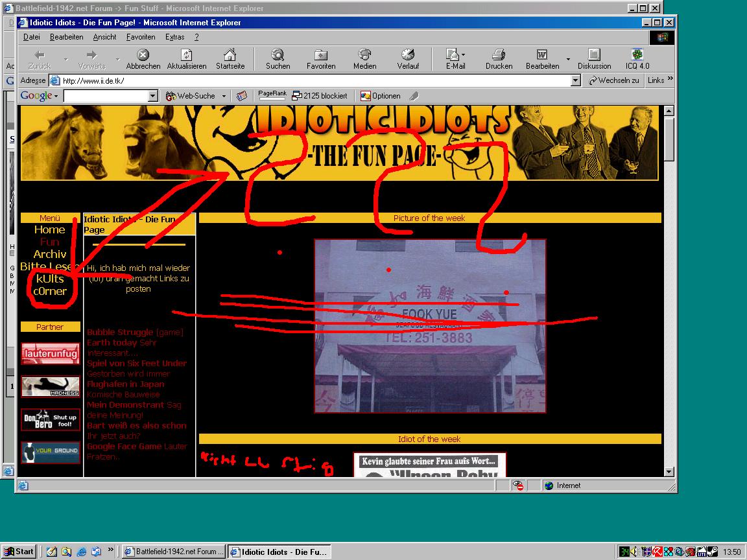Image resolution: width=747 pixels, height=560 pixels.
Task: Click the Steam tray icon
Action: [x=713, y=552]
